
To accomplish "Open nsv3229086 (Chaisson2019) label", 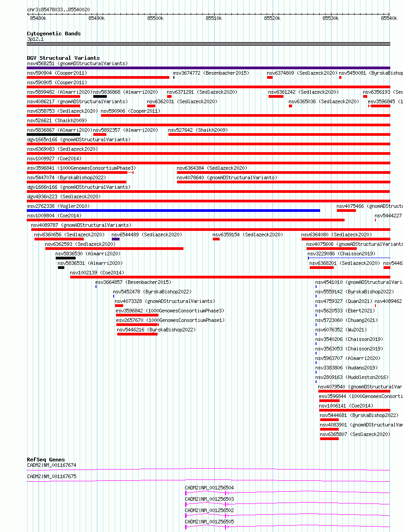I will coord(341,254).
